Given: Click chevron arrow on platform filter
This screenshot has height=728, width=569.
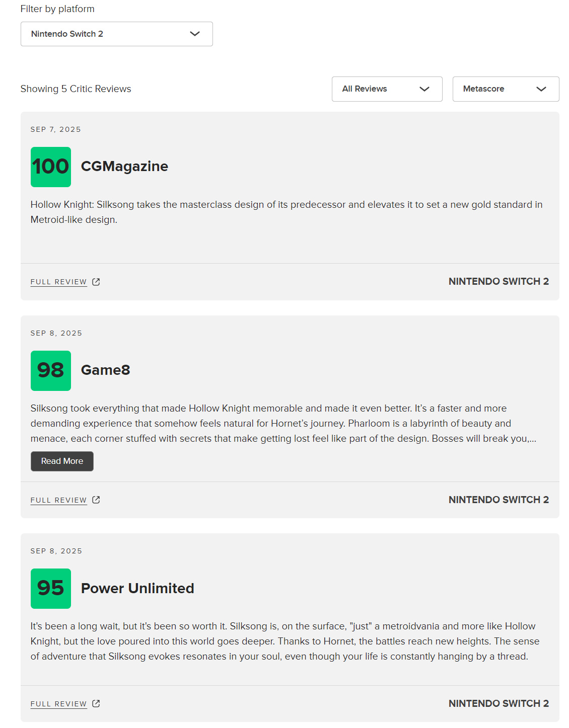Looking at the screenshot, I should tap(195, 34).
